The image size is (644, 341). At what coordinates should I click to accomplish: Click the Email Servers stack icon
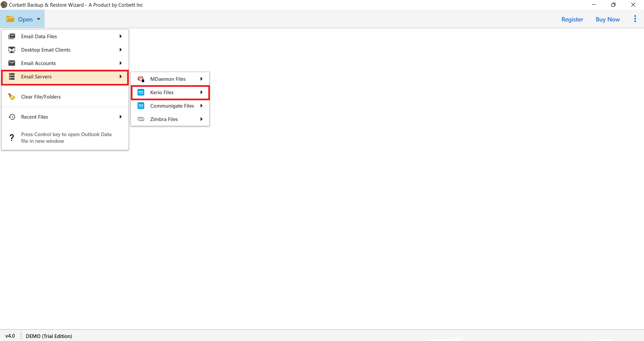(12, 76)
